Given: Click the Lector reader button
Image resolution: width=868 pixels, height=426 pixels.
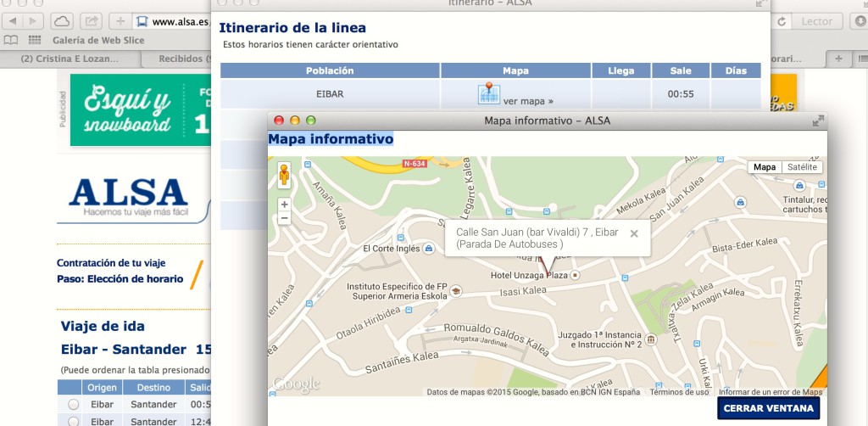Looking at the screenshot, I should (x=817, y=21).
